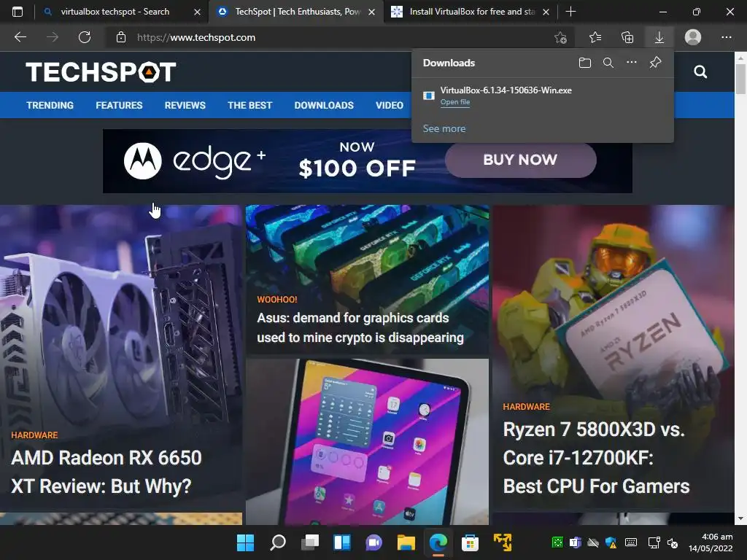
Task: Click the muted volume tray icon
Action: (673, 542)
